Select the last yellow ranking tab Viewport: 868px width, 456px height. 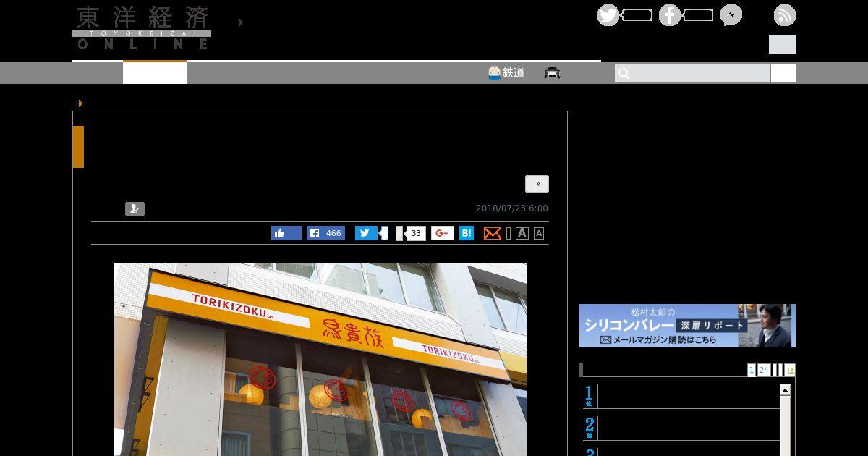point(790,370)
